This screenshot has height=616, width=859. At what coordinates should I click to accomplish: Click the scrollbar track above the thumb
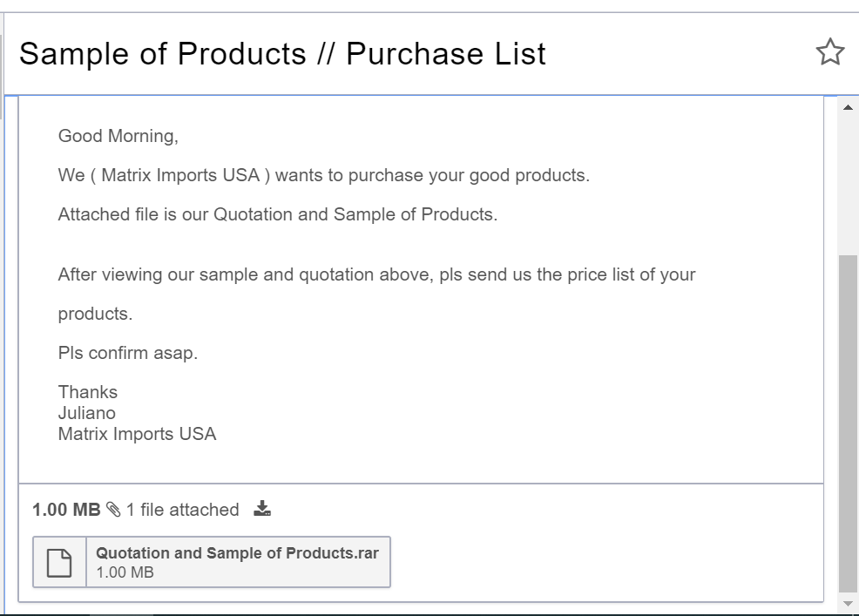click(848, 183)
